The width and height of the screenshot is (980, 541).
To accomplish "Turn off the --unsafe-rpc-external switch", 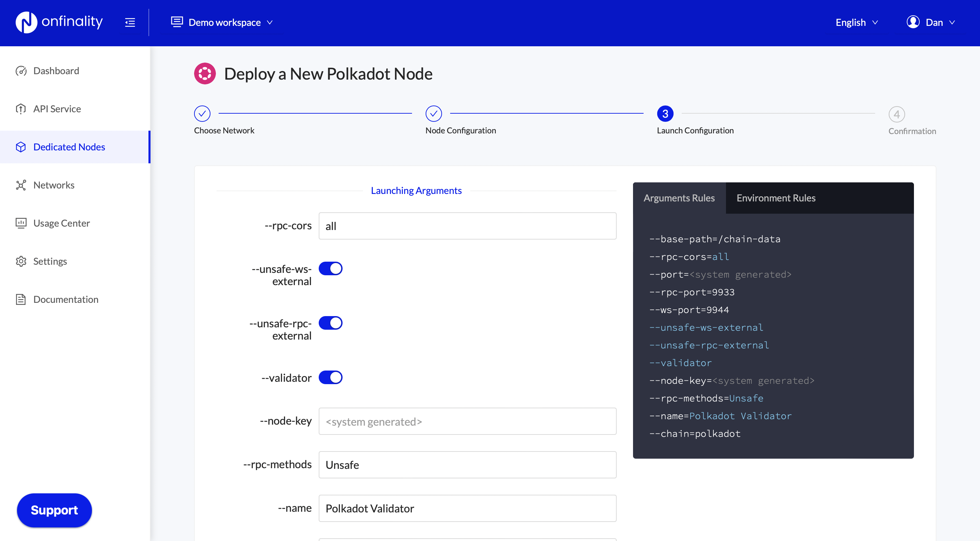I will point(330,323).
